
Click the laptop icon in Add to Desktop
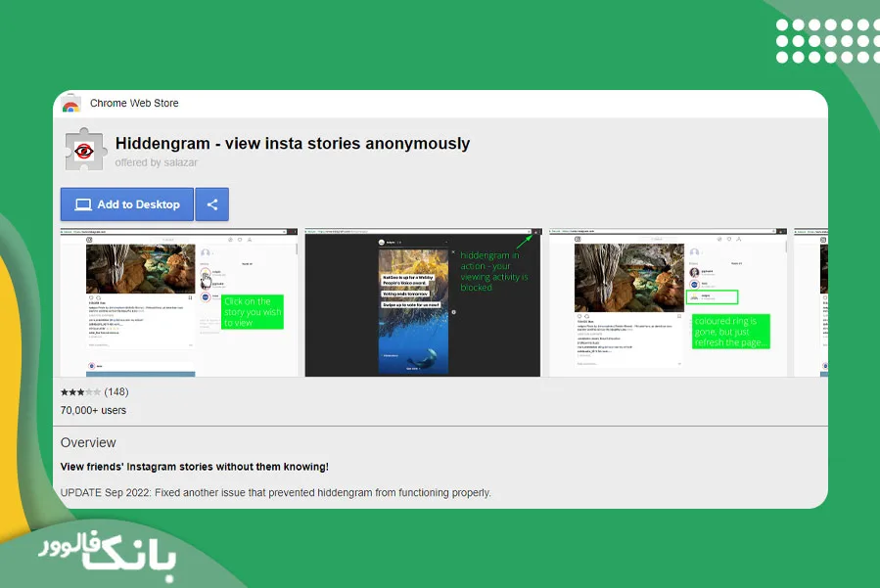click(83, 204)
